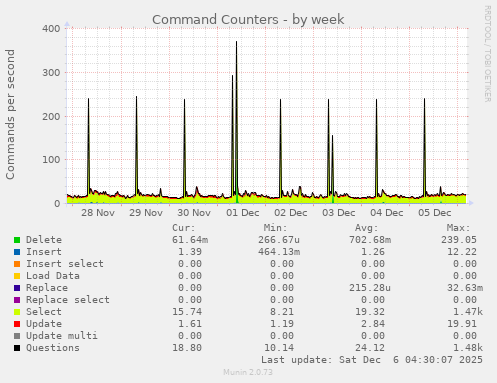
Task: Click Insert's max value 12.22
Action: pos(462,252)
